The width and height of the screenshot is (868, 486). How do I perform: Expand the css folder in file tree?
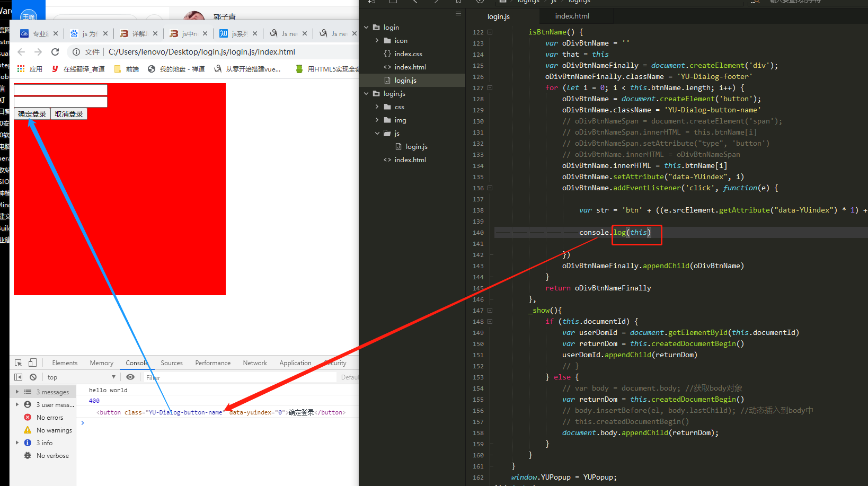(377, 107)
